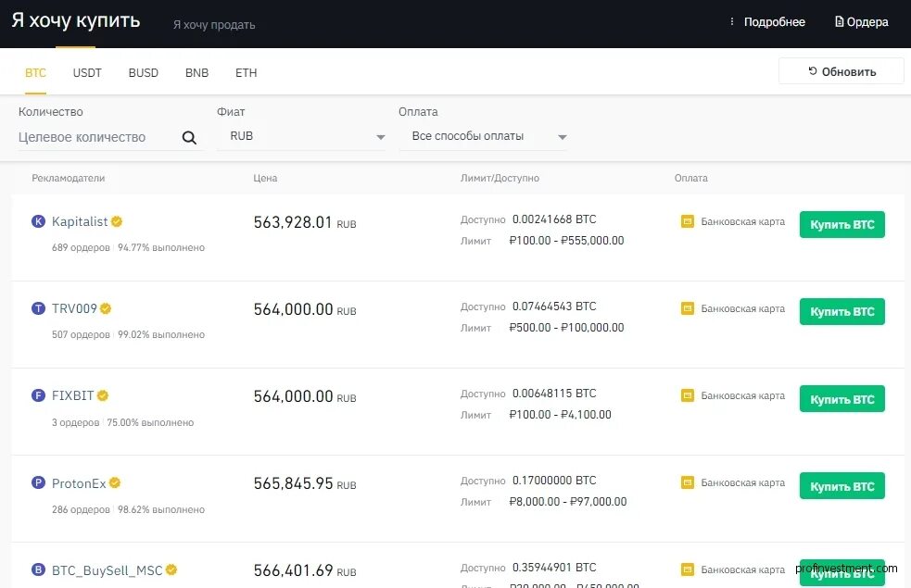Click Kapitalist verified badge icon
Image resolution: width=911 pixels, height=588 pixels.
pos(117,221)
